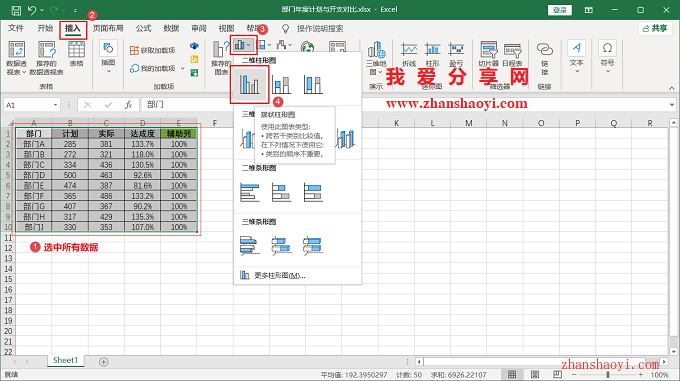Click the 100% zoom level in status bar
Screen dimensions: 680x381
(660, 374)
